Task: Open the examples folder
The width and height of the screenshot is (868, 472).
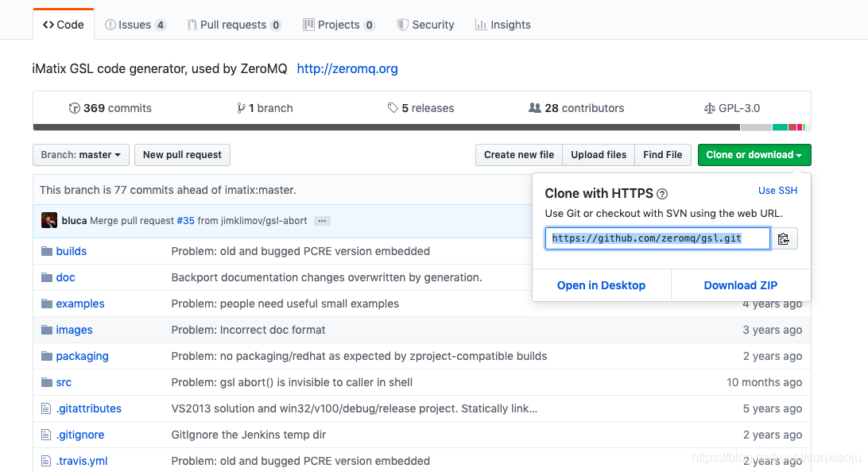Action: 80,304
